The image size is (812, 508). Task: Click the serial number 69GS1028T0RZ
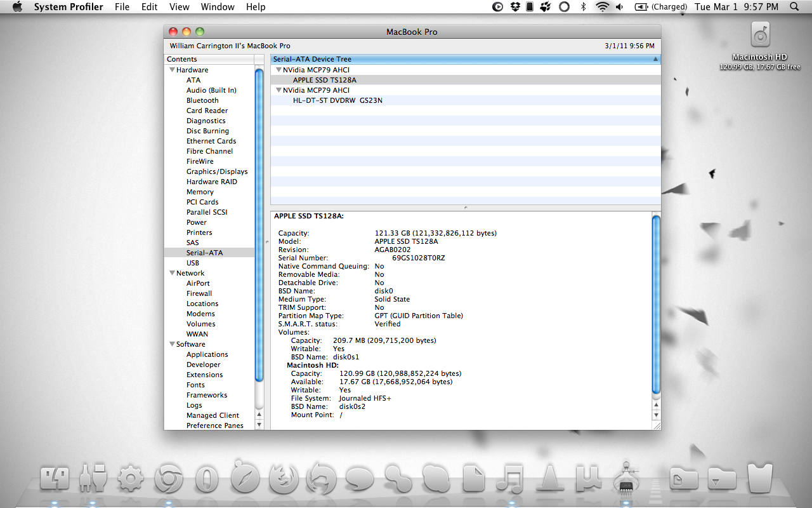[x=419, y=258]
